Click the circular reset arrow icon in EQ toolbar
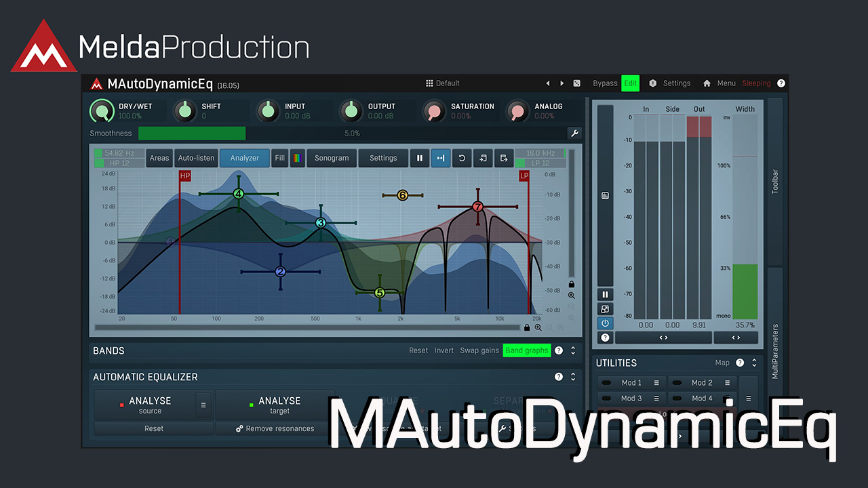Viewport: 868px width, 488px height. 462,158
